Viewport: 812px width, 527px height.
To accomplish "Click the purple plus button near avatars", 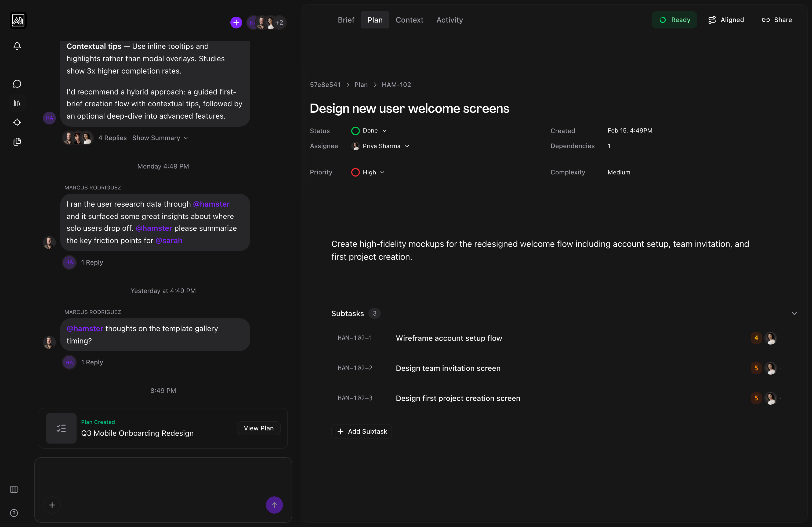I will 236,23.
